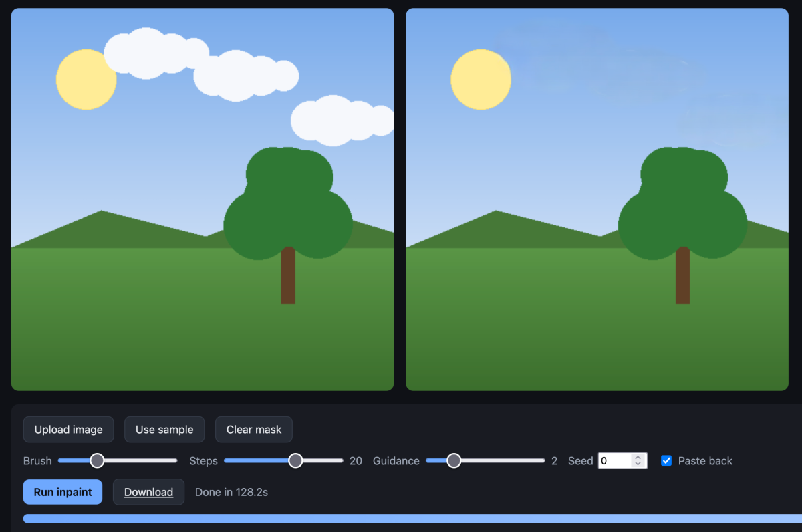
Task: Start processing with Run inpaint
Action: (63, 492)
